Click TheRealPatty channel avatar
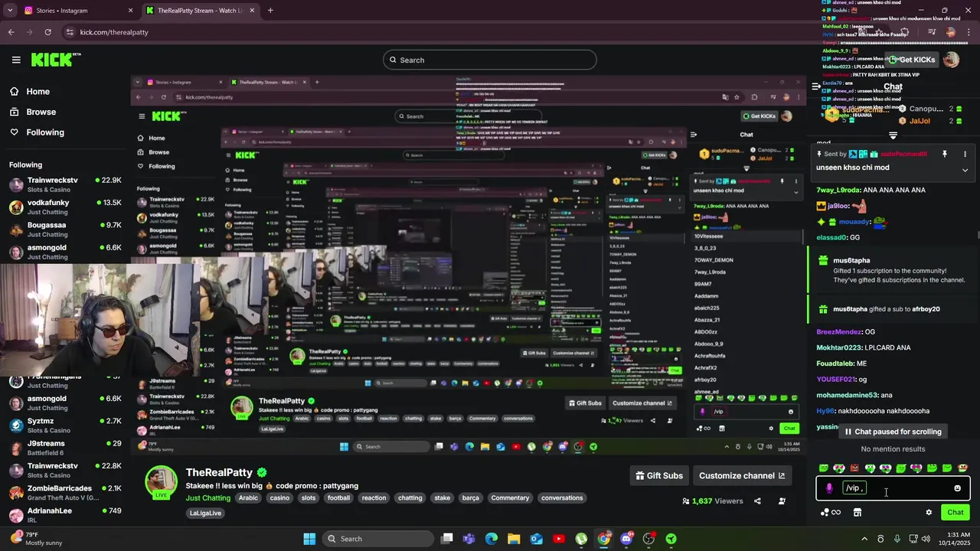This screenshot has height=551, width=980. (x=161, y=482)
